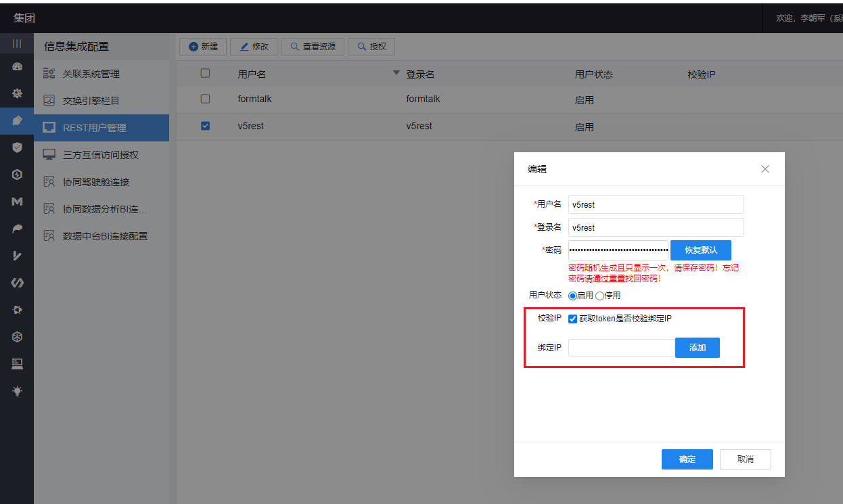Screen dimensions: 843x504
Task: Click sort arrow beside 登录名 column header
Action: (396, 73)
